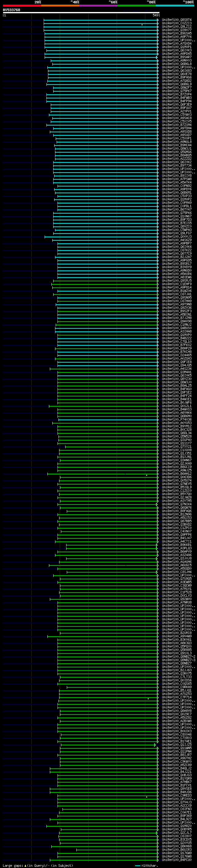Screen dimensions: 197x868
Task: Open hit UniRef100_C0Z2I3
Action: 176,23
